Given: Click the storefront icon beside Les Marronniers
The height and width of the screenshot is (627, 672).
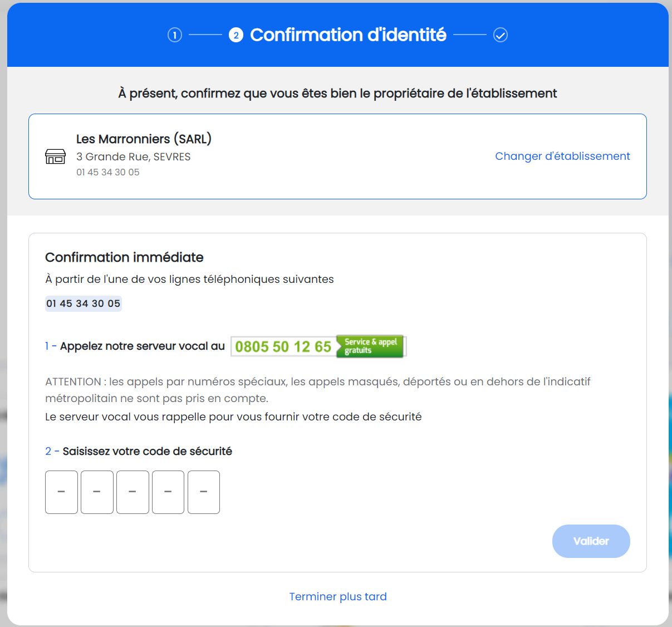Looking at the screenshot, I should click(x=56, y=158).
